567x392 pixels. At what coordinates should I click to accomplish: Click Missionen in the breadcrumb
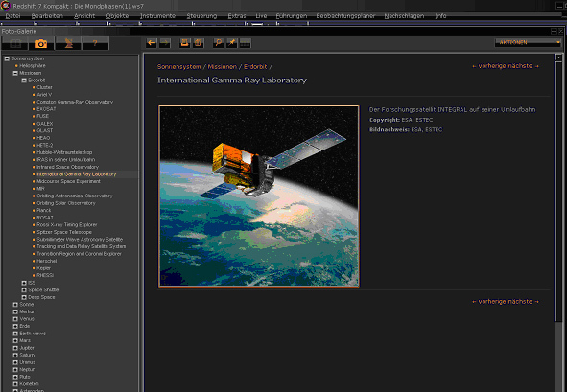click(223, 67)
